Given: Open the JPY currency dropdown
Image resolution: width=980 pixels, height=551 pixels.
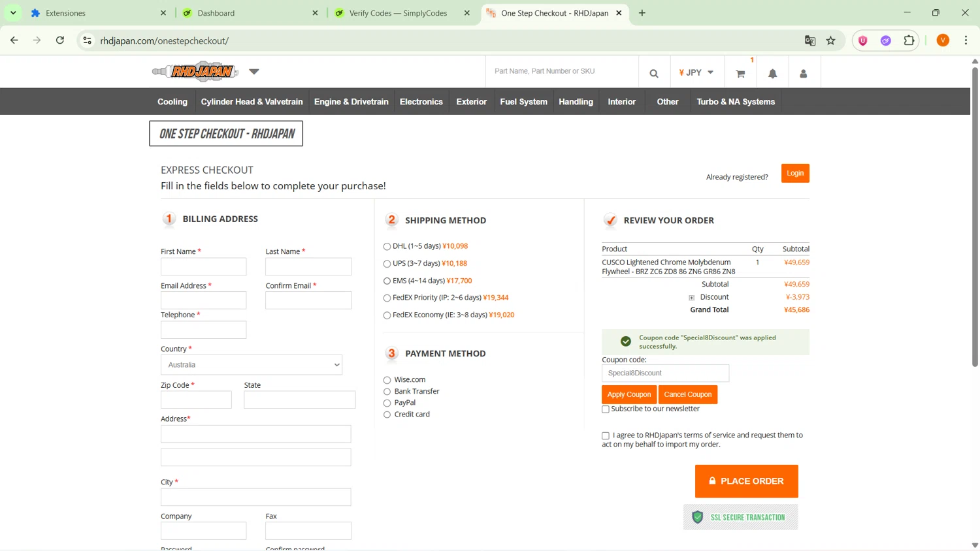Looking at the screenshot, I should click(696, 72).
